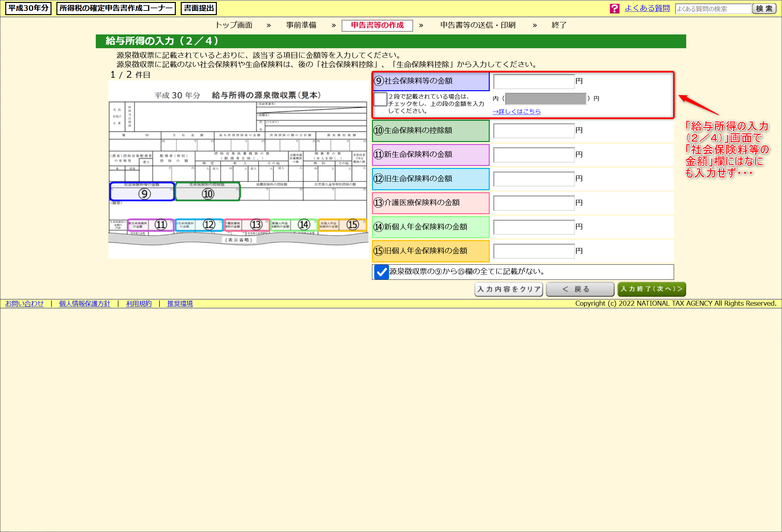This screenshot has height=532, width=782.
Task: Click the ⑪ purple box on sample slip
Action: click(151, 225)
